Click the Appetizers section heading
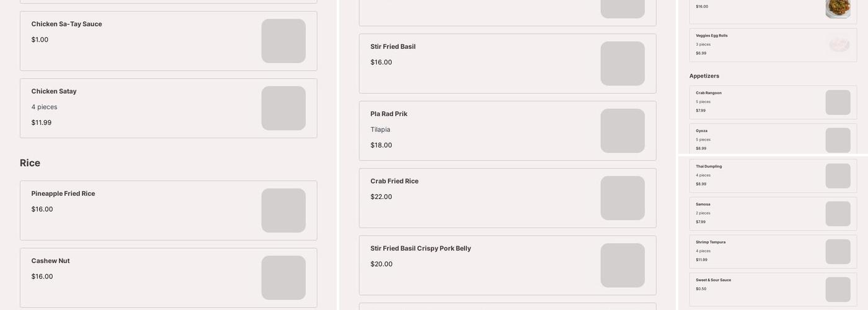 point(704,76)
